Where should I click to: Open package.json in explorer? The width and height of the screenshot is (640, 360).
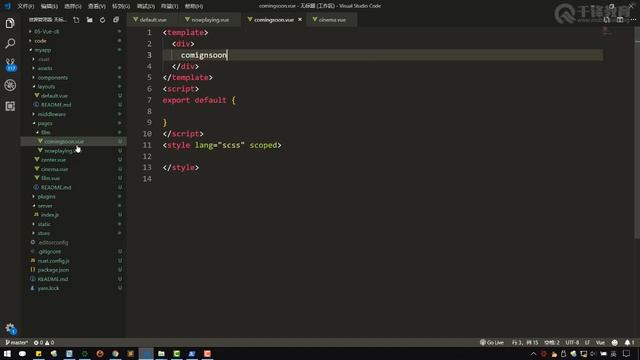tap(53, 270)
